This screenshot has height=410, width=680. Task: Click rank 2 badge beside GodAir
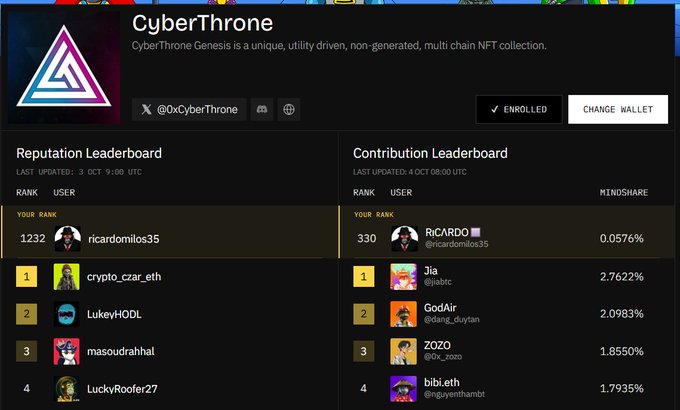[363, 314]
